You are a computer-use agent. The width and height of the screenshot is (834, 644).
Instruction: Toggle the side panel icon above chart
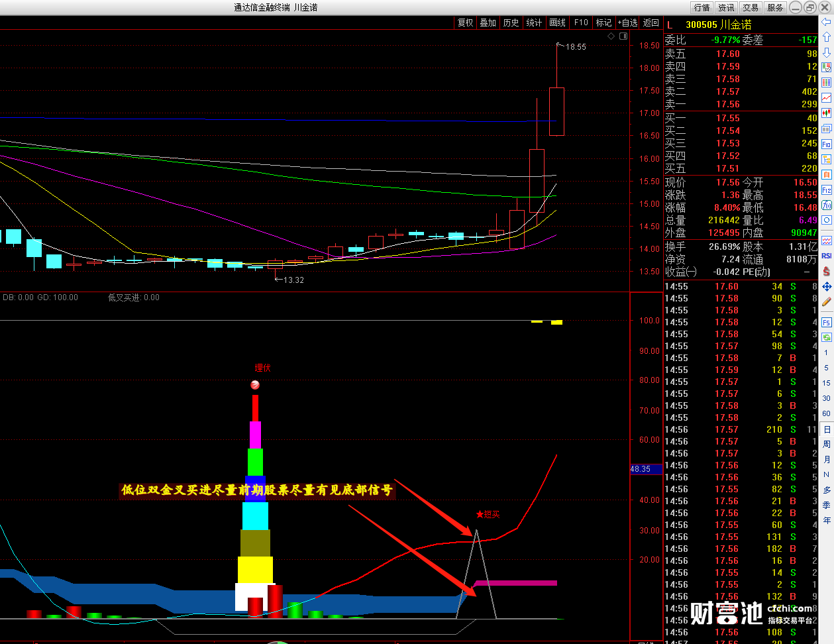pyautogui.click(x=623, y=36)
